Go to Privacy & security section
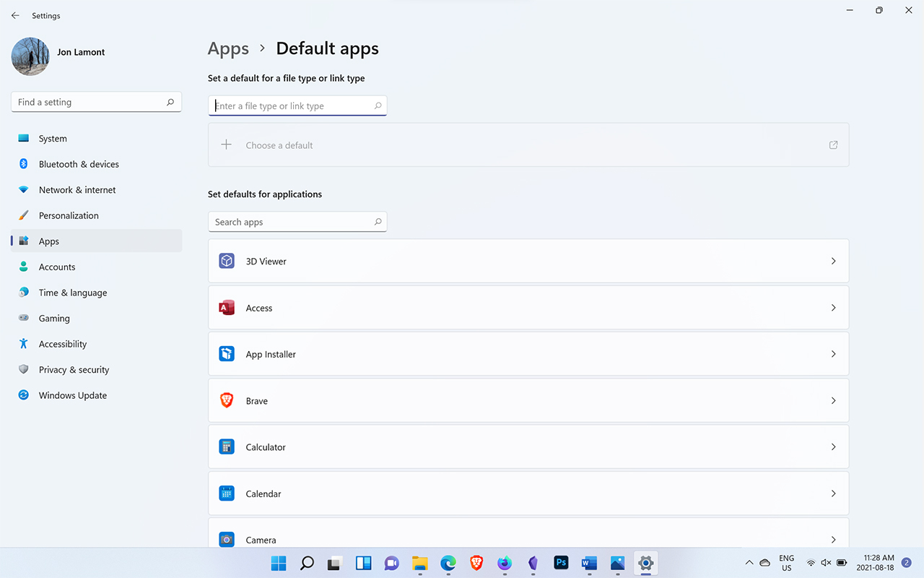The height and width of the screenshot is (578, 924). pos(74,370)
